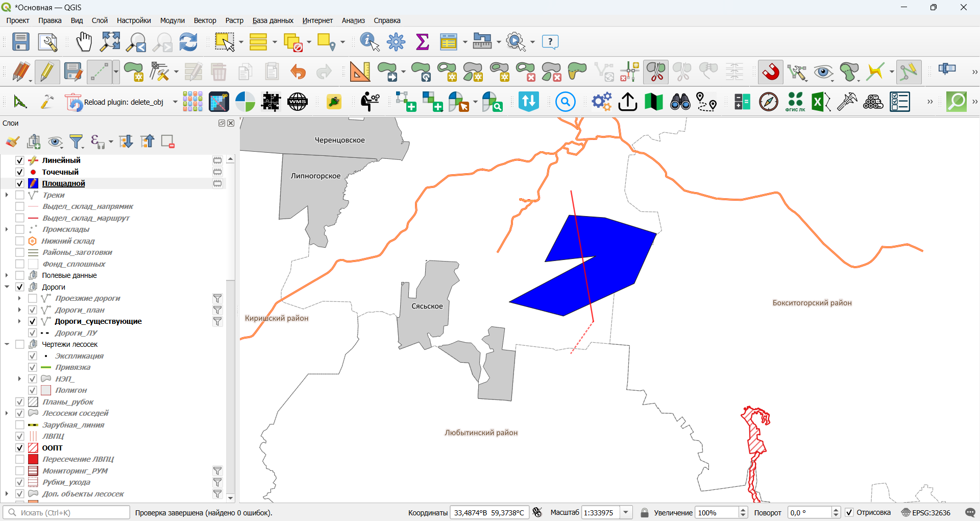Enable the Треки layer checkbox

(20, 195)
